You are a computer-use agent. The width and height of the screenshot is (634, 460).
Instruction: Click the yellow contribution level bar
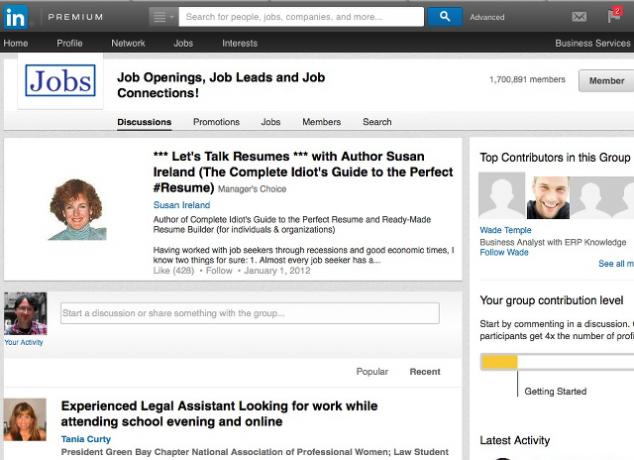[x=499, y=362]
